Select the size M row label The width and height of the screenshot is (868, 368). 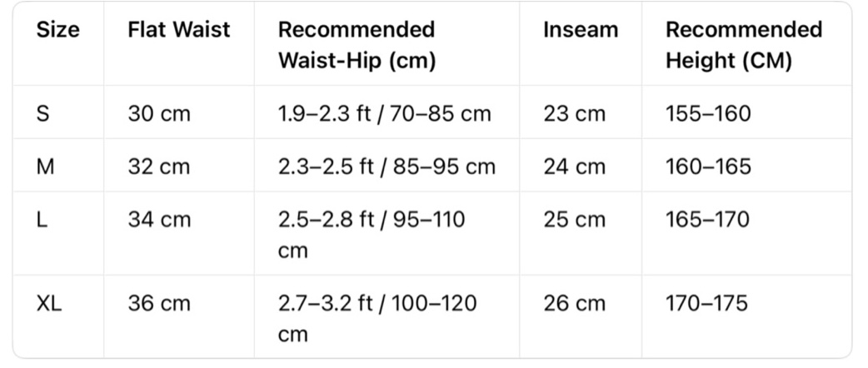(46, 167)
